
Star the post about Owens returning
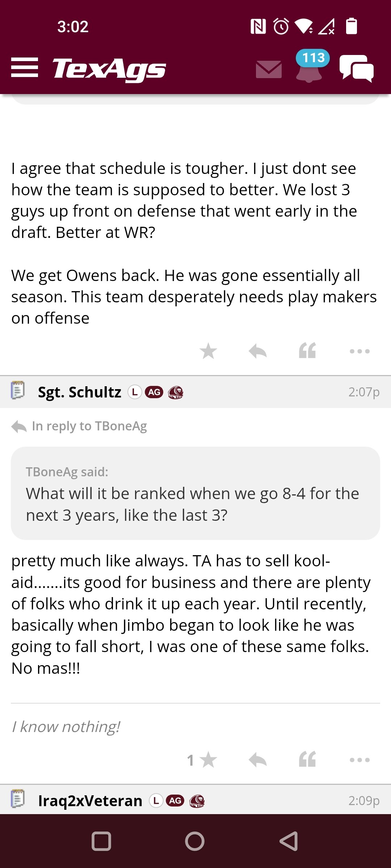[x=208, y=351]
